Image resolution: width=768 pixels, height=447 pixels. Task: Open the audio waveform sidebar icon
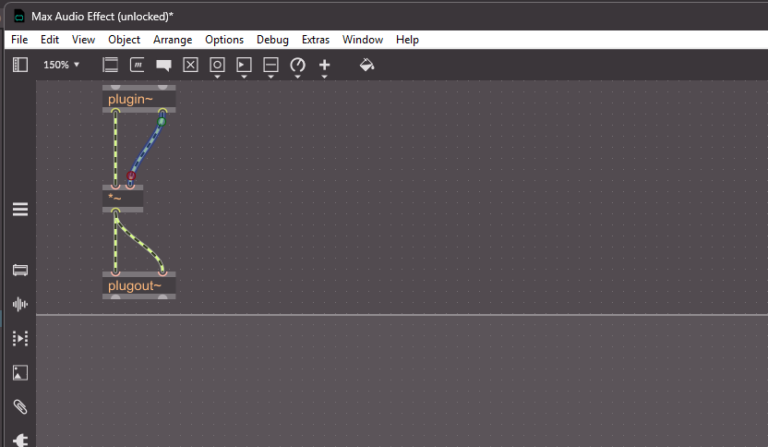coord(20,305)
